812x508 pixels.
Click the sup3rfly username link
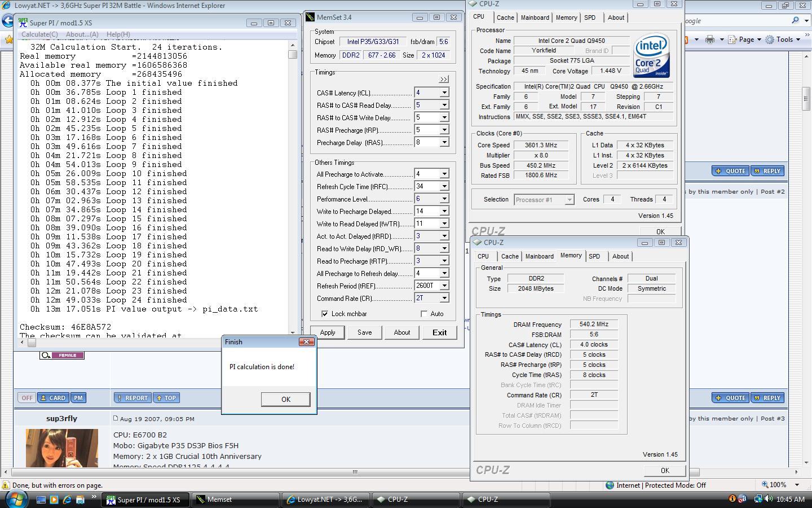[62, 418]
